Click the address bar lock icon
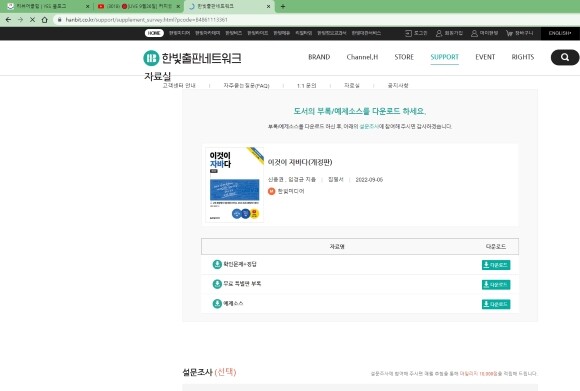This screenshot has height=391, width=580. (x=59, y=20)
